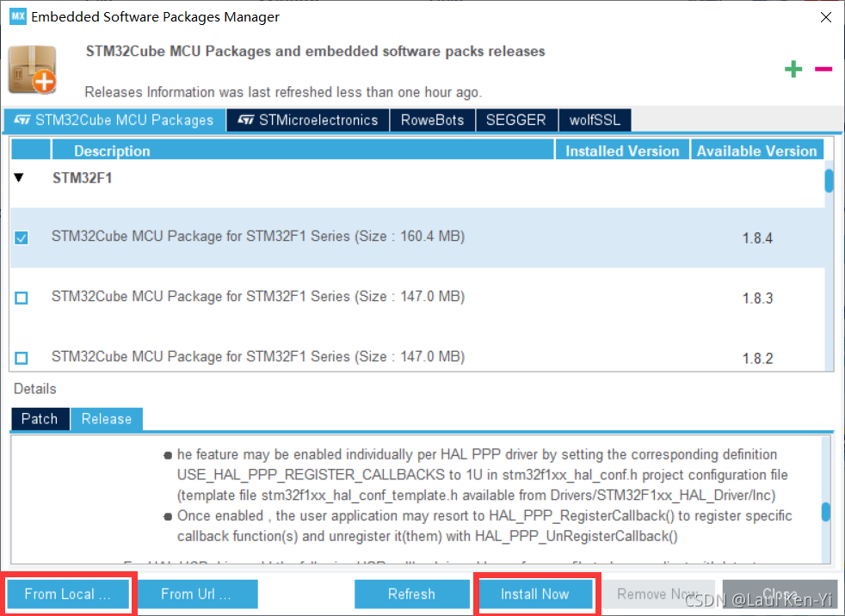This screenshot has width=845, height=616.
Task: Click the HAL_PPP_UnRegisterCallback() release note line
Action: pos(428,536)
